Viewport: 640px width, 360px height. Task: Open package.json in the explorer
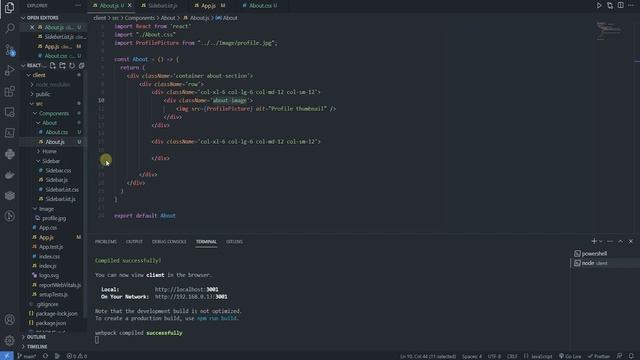click(51, 323)
